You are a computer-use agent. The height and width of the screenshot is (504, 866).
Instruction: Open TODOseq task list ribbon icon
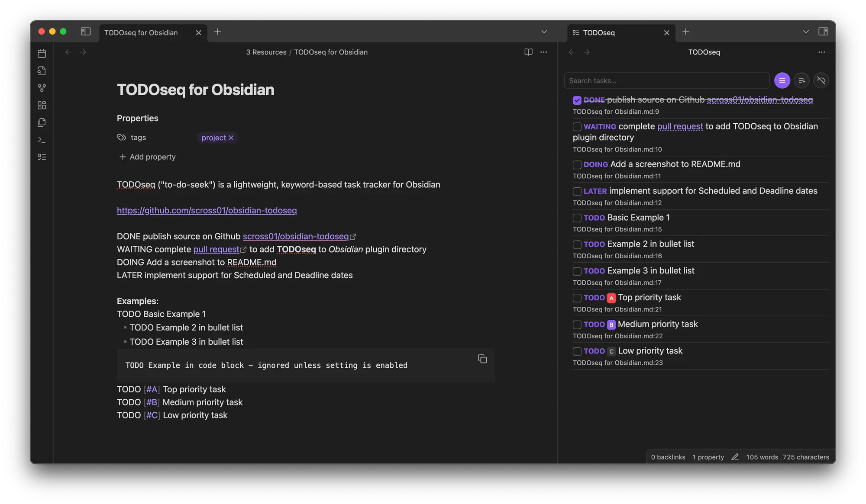point(42,157)
